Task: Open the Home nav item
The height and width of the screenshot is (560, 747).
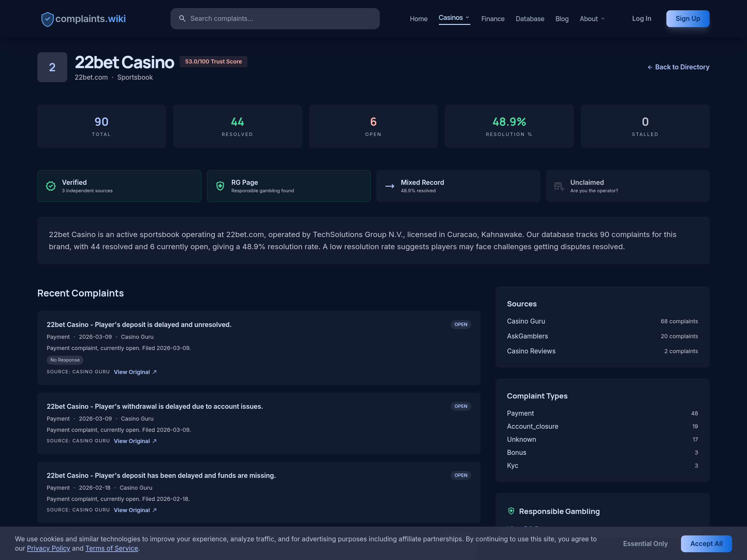Action: tap(418, 19)
